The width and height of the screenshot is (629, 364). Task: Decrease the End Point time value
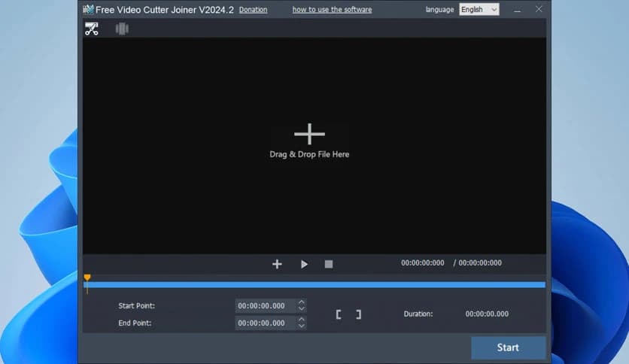(x=302, y=326)
